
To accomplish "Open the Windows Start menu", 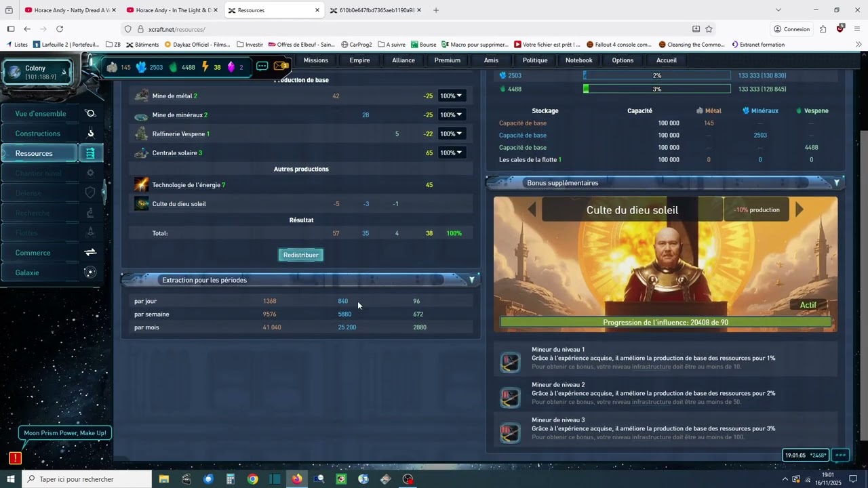I will click(x=11, y=479).
